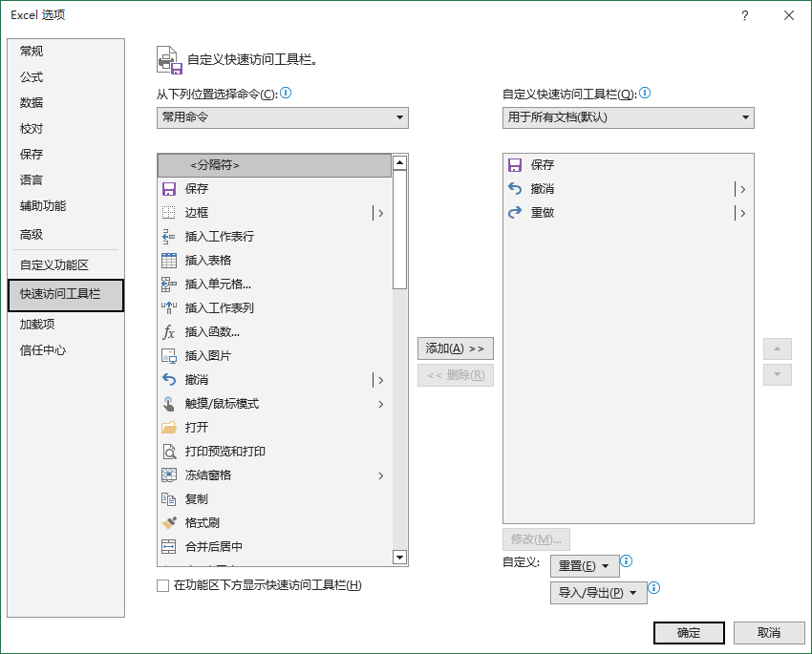Enable 在功能区下方显示快速访问工具栏 checkbox

click(163, 585)
